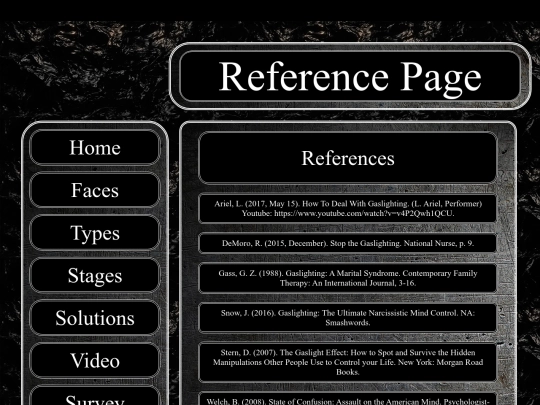Open the Solutions page button
The width and height of the screenshot is (540, 405).
(x=95, y=318)
